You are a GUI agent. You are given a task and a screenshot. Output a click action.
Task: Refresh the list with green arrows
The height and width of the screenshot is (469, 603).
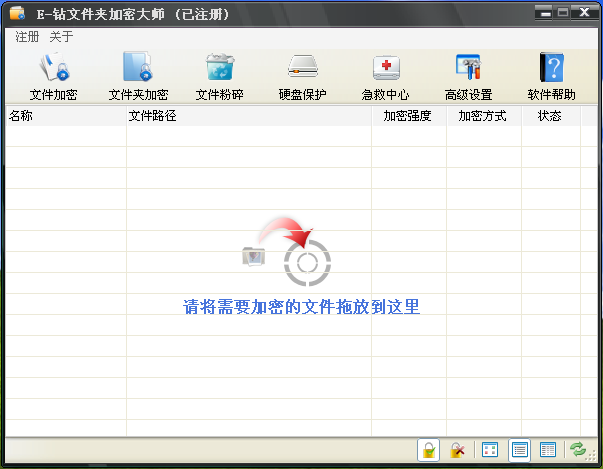coord(578,449)
